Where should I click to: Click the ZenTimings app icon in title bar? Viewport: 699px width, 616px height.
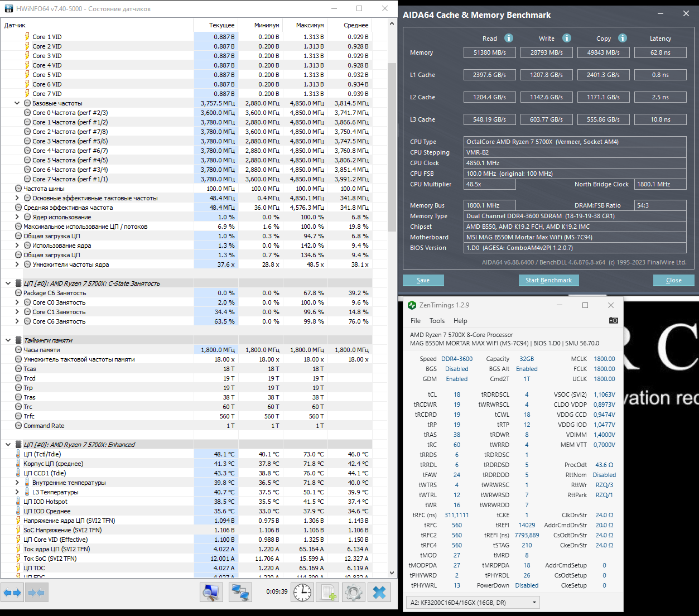(x=412, y=305)
